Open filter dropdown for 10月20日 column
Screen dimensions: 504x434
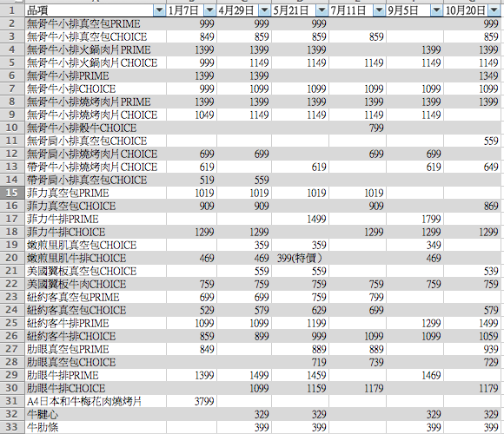(494, 11)
